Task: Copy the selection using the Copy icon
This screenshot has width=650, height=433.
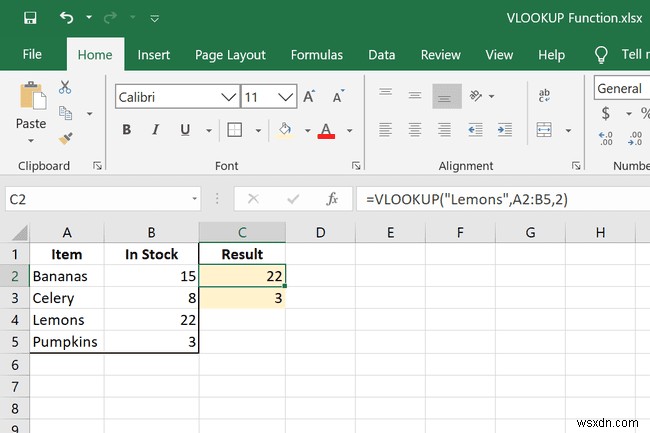Action: 65,113
